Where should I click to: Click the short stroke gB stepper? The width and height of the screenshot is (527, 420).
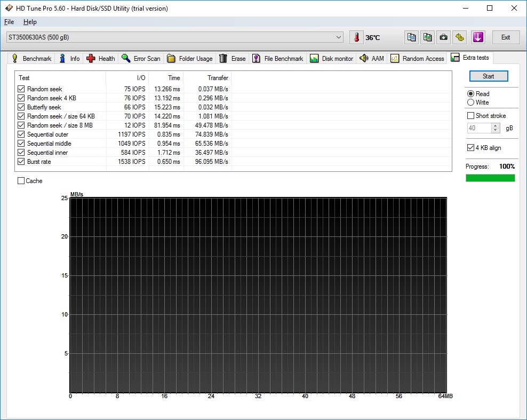pyautogui.click(x=496, y=128)
